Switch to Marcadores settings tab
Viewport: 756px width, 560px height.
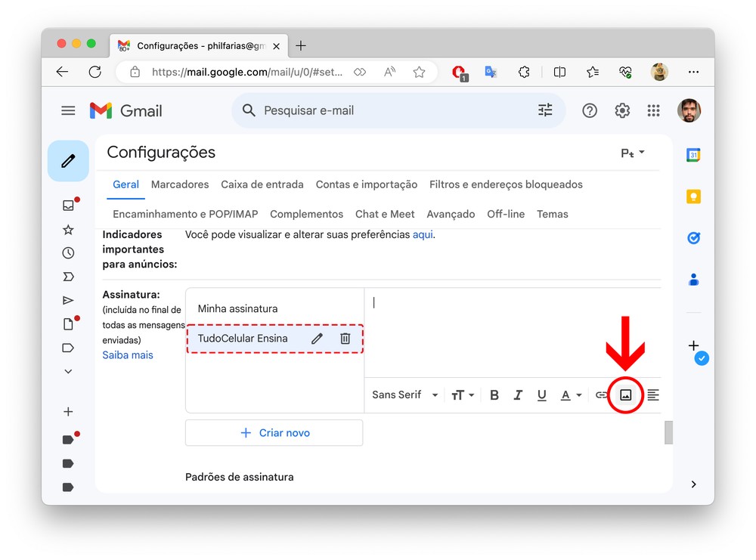[x=180, y=184]
